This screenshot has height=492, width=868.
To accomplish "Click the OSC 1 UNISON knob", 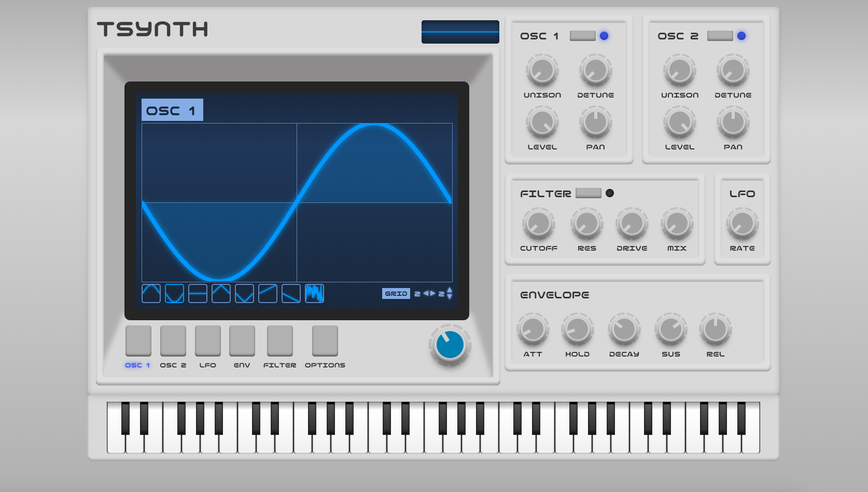I will (542, 71).
